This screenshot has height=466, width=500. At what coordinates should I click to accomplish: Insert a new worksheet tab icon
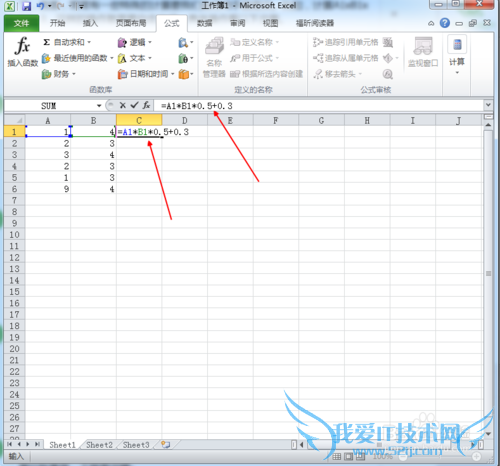click(165, 444)
